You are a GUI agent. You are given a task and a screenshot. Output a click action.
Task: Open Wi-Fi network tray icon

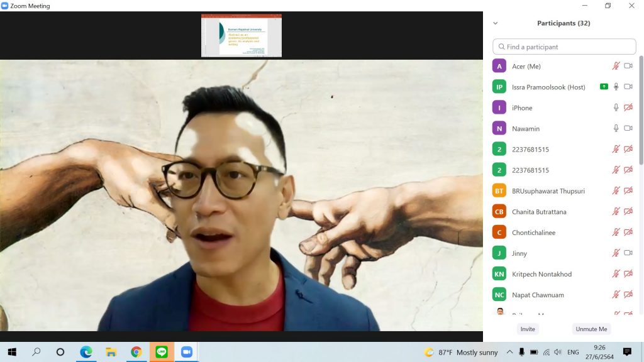point(546,352)
